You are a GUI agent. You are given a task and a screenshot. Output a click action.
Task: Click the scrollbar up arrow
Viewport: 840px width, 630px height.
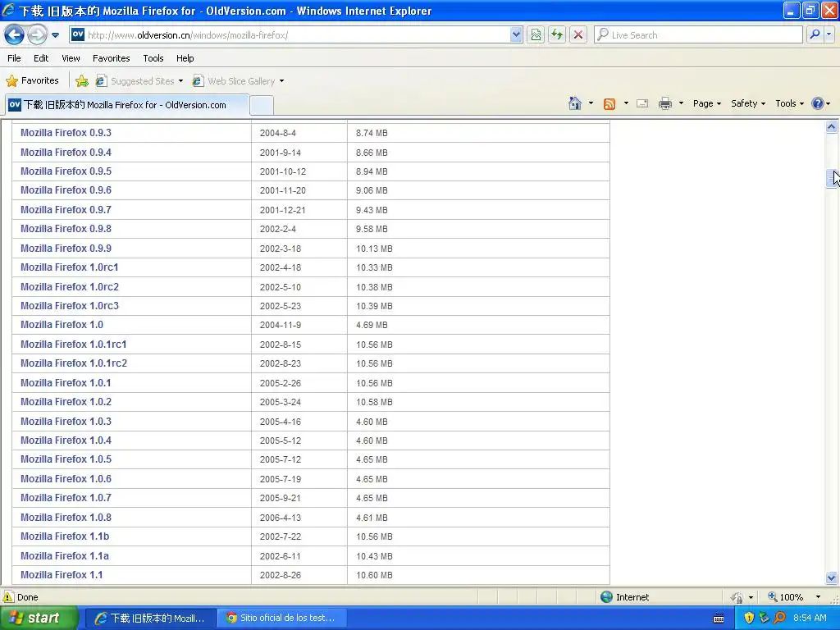tap(832, 127)
